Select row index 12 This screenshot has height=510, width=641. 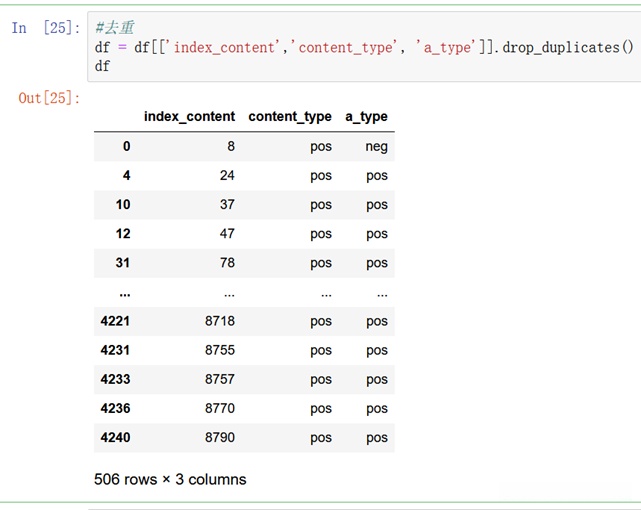coord(123,233)
